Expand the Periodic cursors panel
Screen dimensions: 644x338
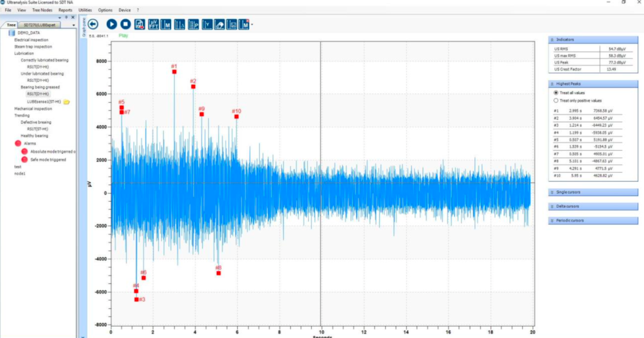coord(593,221)
